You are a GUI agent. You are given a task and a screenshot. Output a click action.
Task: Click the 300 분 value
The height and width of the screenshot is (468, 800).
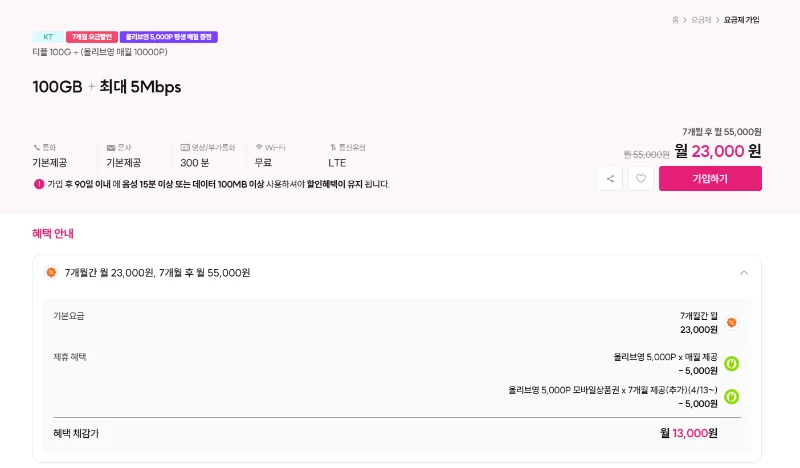coord(194,163)
